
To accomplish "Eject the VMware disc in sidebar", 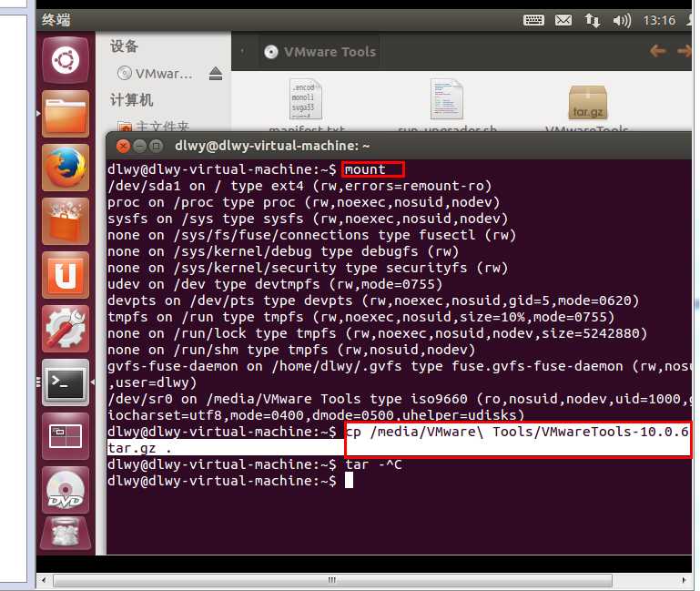I will pyautogui.click(x=216, y=73).
